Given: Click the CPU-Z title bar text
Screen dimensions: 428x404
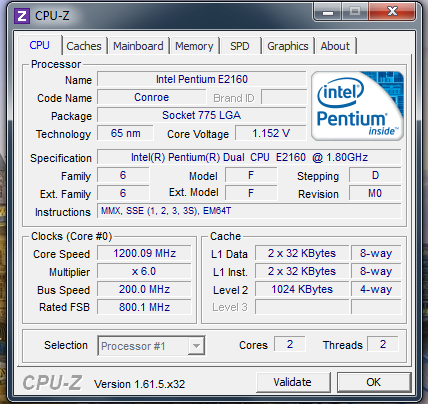Looking at the screenshot, I should coord(52,16).
